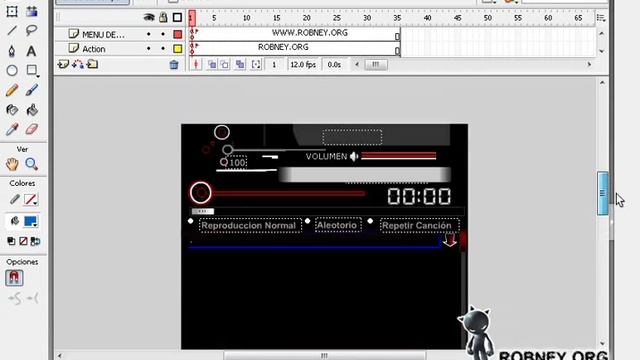Open the timeline options menu

600,18
